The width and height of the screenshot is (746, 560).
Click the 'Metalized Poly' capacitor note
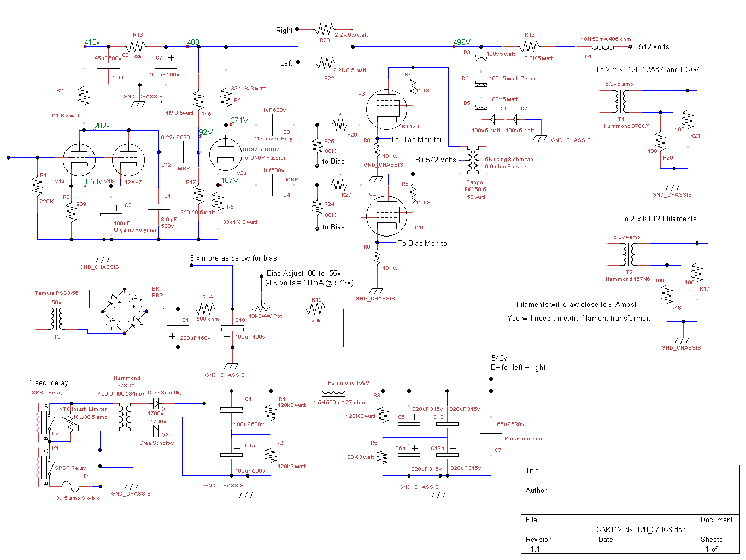[x=273, y=139]
